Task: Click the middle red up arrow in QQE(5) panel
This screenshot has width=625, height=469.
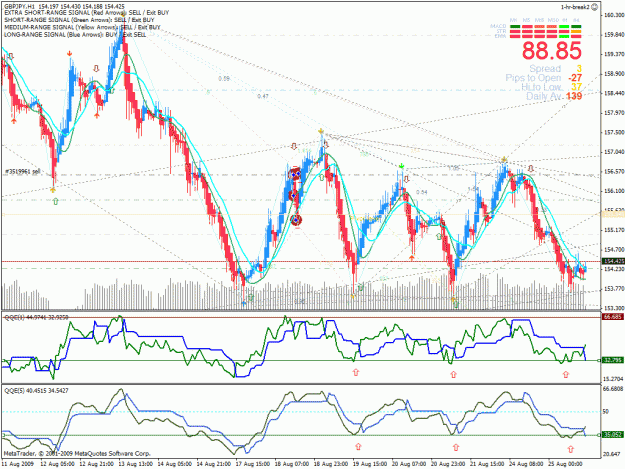Action: [x=456, y=447]
